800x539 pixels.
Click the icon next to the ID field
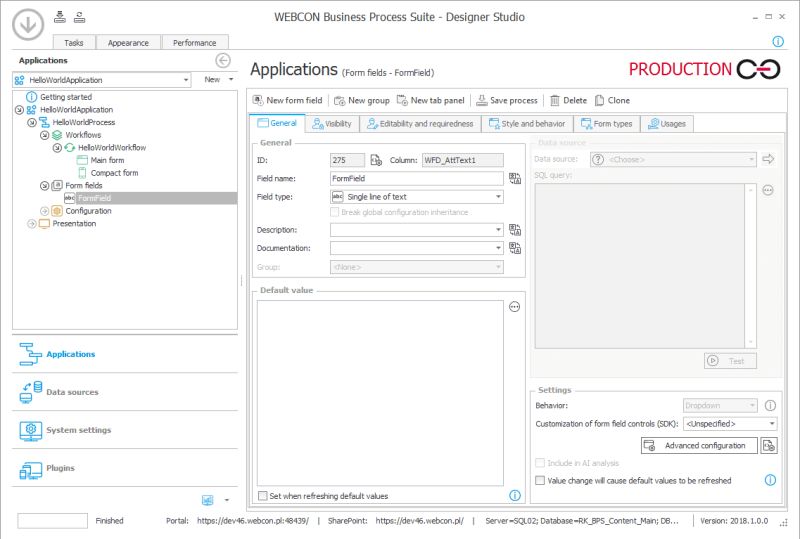376,160
